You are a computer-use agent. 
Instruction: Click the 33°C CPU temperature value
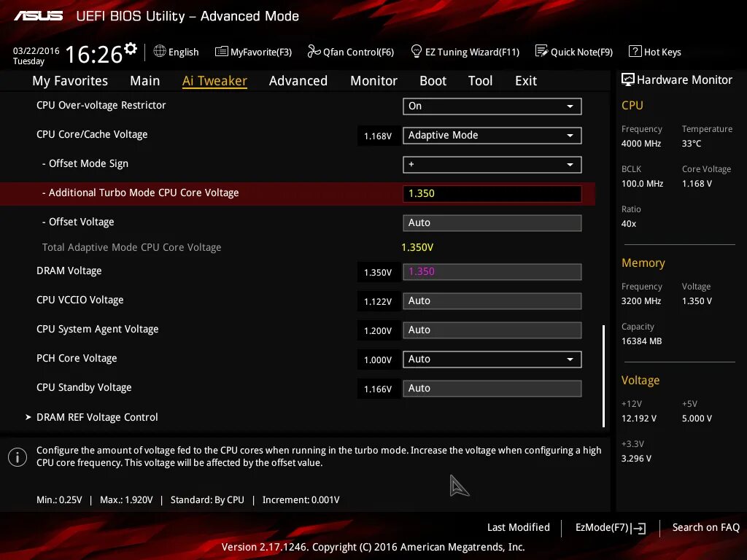[x=692, y=144]
